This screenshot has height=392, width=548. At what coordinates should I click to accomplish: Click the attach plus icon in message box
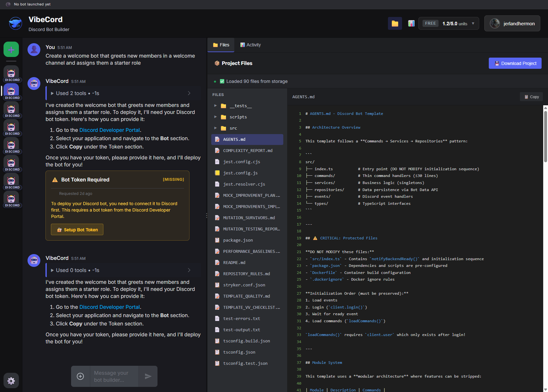[81, 376]
